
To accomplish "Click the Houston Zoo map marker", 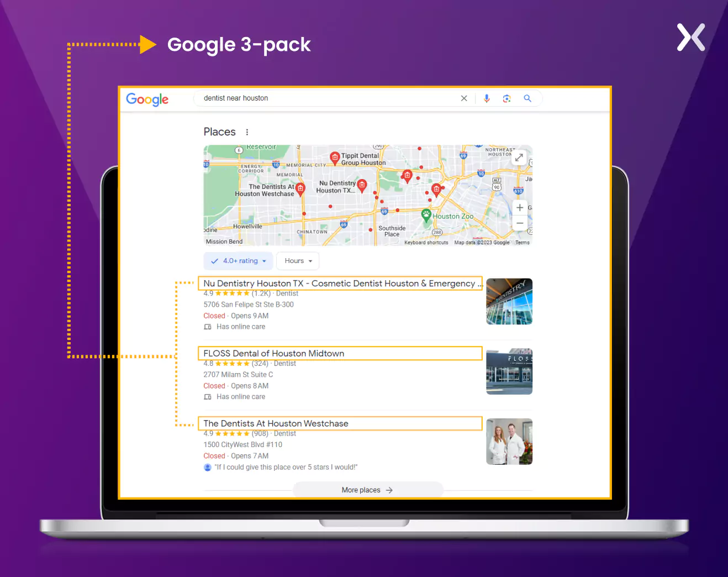I will point(426,215).
